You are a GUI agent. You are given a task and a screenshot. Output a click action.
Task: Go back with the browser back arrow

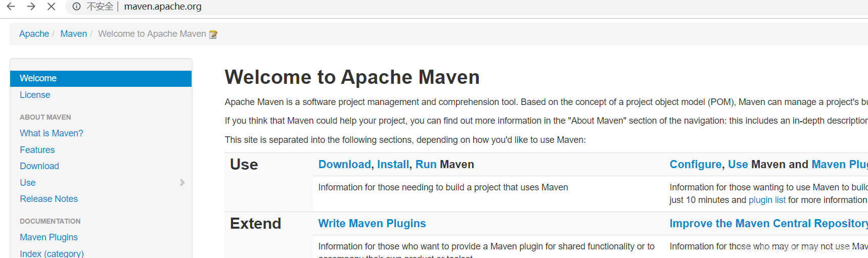tap(11, 7)
